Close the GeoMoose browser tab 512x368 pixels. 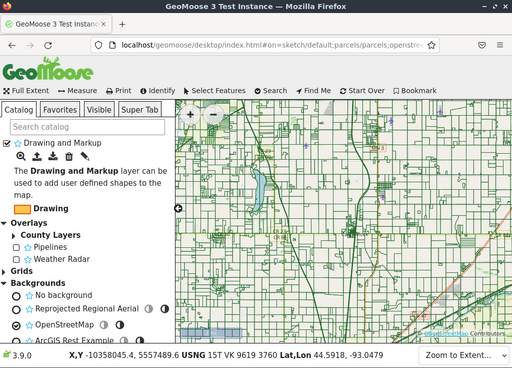(x=104, y=24)
